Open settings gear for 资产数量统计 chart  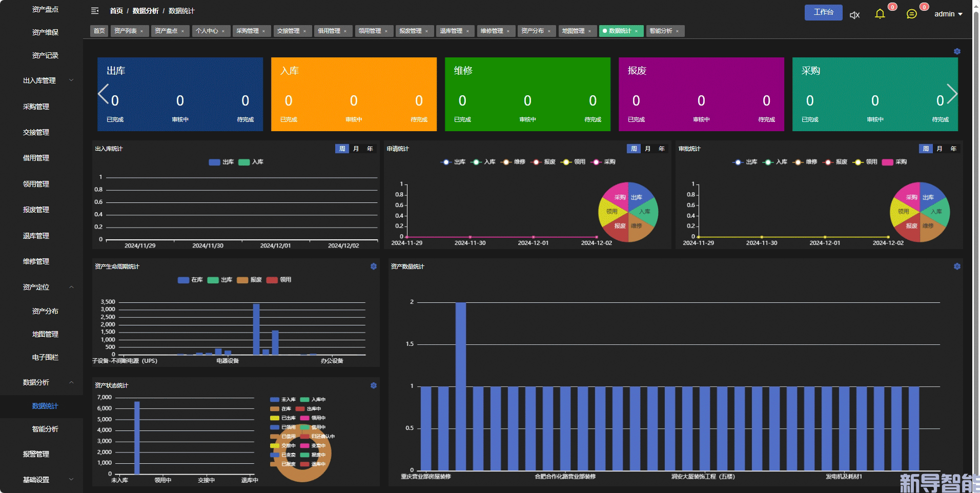[x=957, y=266]
